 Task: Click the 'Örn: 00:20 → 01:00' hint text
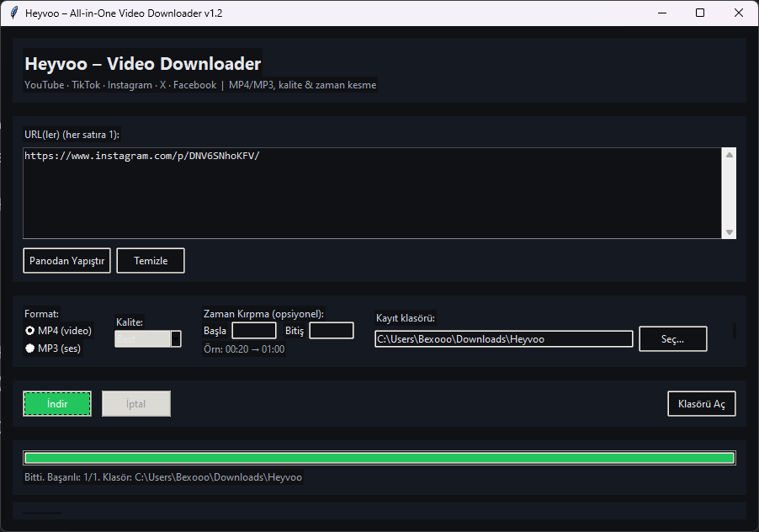pos(244,349)
